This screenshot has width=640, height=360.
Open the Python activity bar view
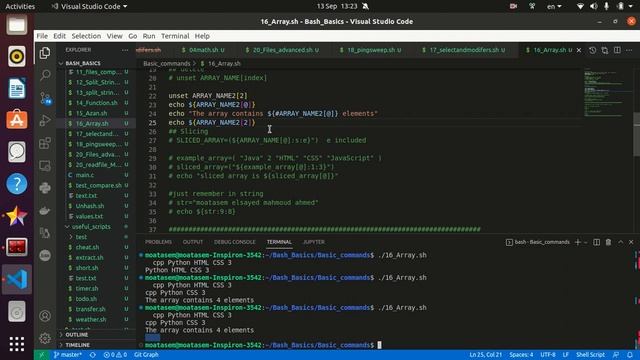tap(45, 188)
